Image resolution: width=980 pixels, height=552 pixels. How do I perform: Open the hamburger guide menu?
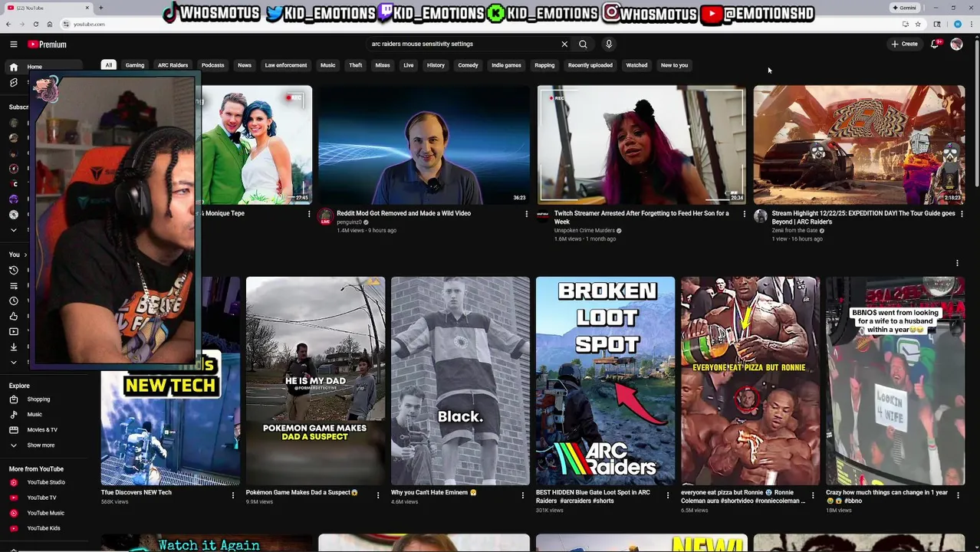coord(14,44)
